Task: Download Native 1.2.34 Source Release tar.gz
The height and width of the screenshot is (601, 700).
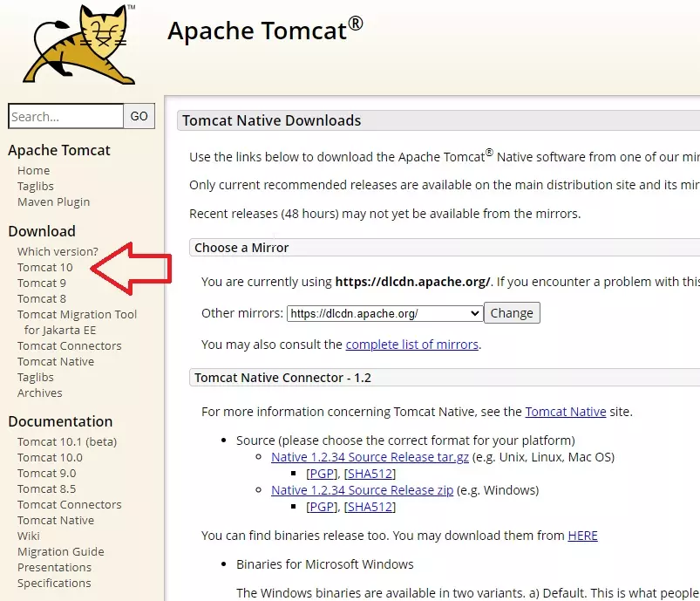Action: (x=370, y=456)
